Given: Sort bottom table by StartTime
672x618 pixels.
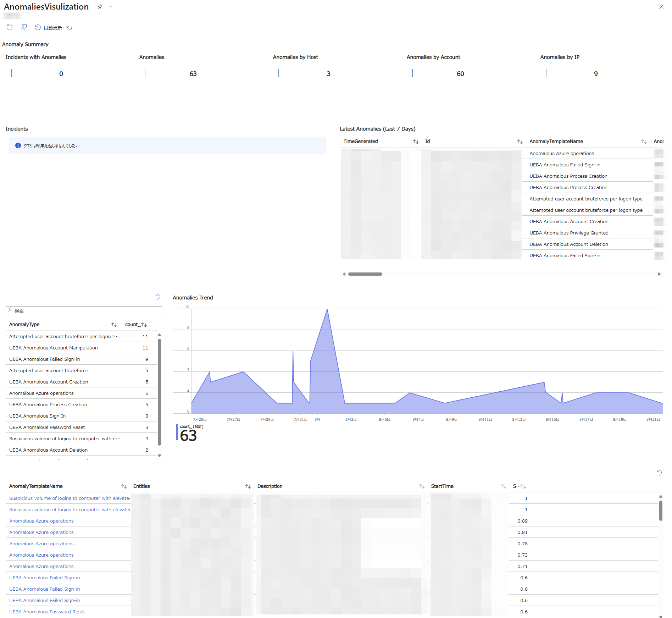Looking at the screenshot, I should [x=503, y=486].
